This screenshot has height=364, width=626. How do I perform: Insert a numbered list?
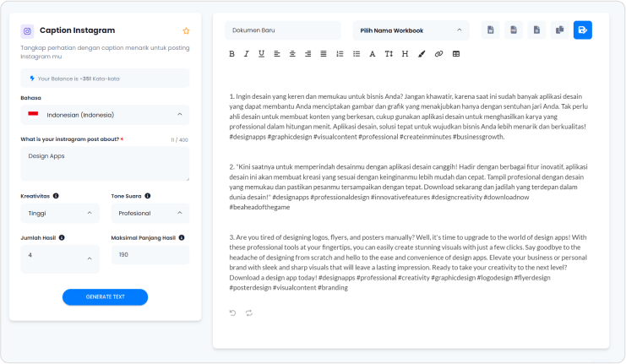(x=340, y=54)
